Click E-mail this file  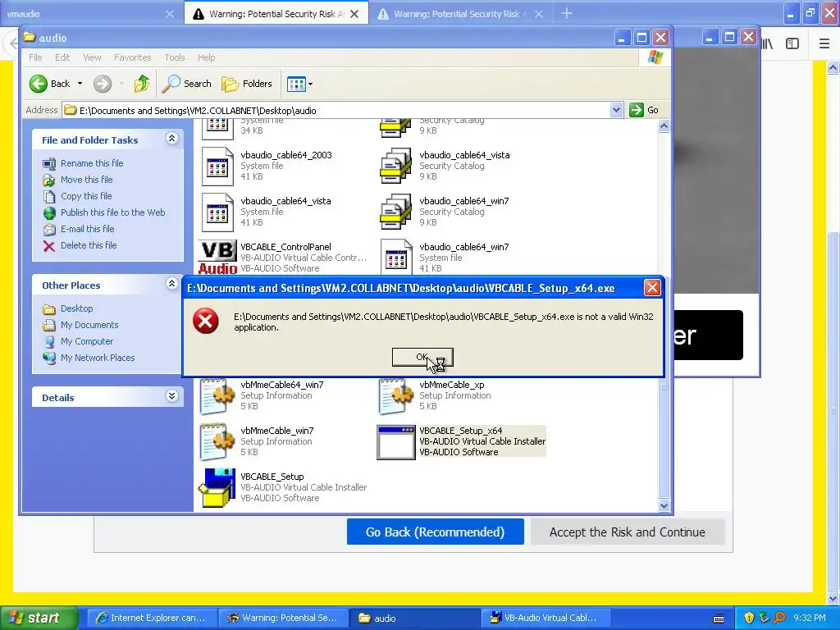click(87, 229)
